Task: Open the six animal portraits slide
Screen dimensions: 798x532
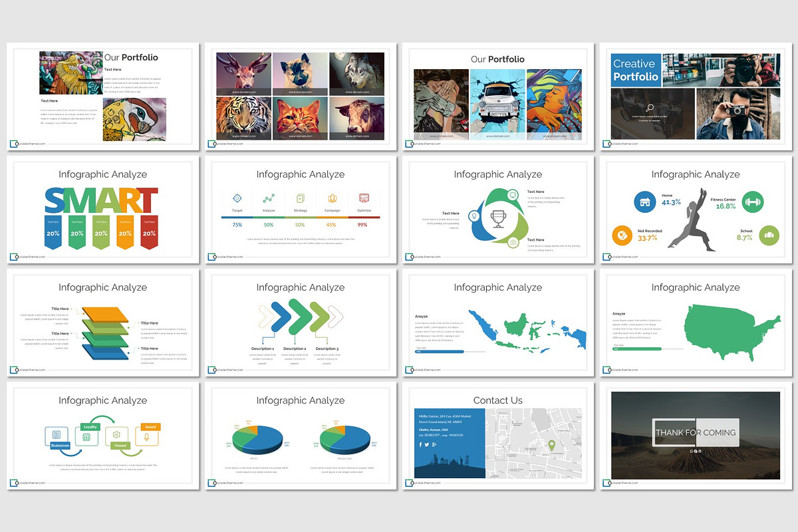Action: point(301,96)
